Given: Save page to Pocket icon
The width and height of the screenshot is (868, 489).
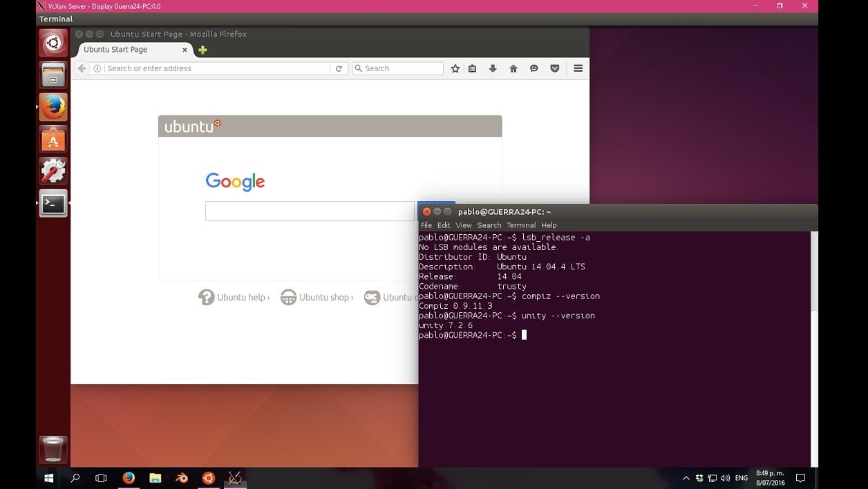Looking at the screenshot, I should pos(555,68).
